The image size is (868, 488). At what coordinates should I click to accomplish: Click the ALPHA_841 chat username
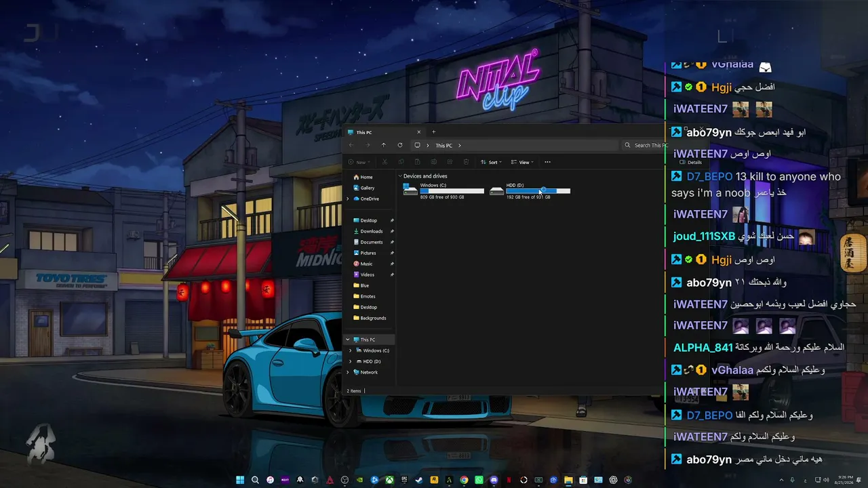tap(703, 348)
